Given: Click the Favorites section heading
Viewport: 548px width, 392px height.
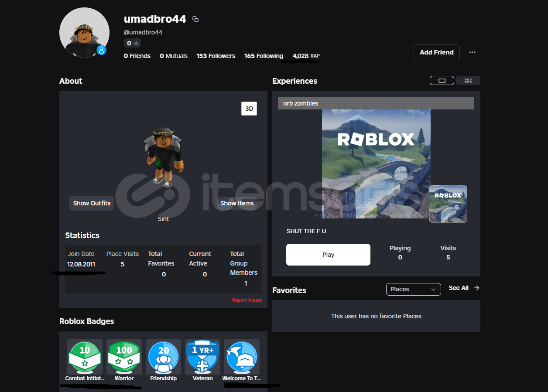Looking at the screenshot, I should [289, 290].
